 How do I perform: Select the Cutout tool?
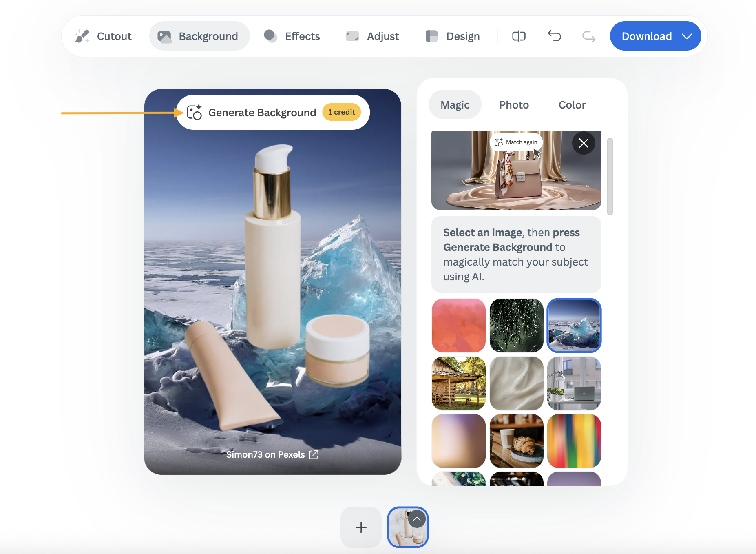(104, 36)
